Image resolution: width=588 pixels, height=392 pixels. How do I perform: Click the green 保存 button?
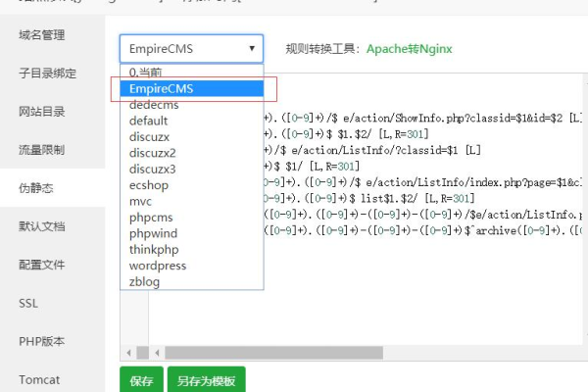click(x=141, y=380)
